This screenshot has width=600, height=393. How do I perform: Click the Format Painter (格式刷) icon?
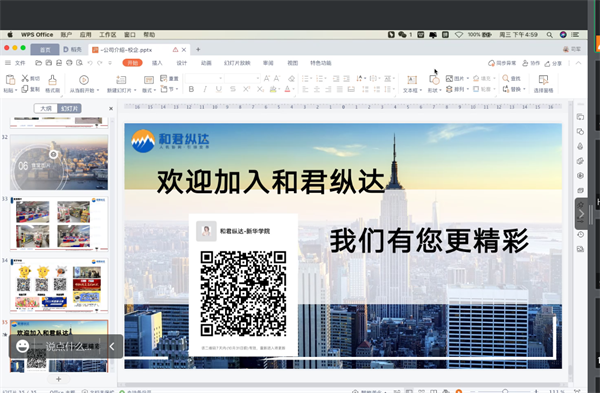coord(52,80)
